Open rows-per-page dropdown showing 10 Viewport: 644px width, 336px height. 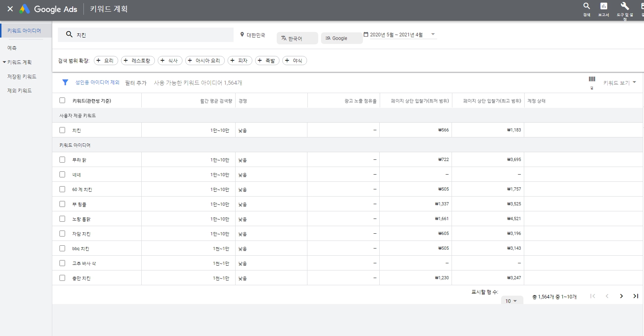[511, 301]
